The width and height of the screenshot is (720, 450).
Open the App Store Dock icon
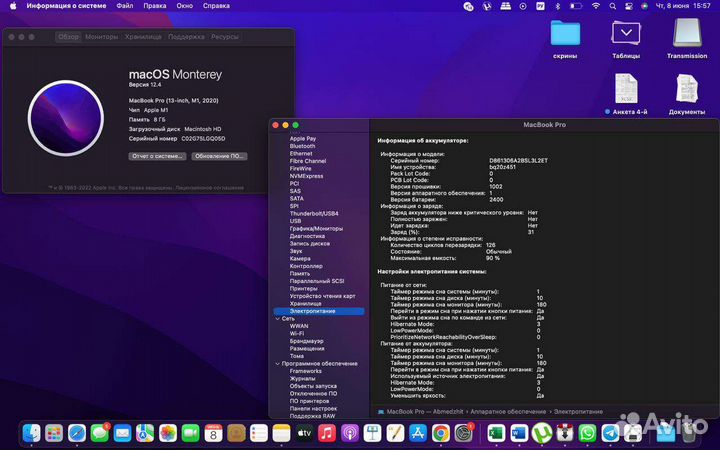pos(418,433)
